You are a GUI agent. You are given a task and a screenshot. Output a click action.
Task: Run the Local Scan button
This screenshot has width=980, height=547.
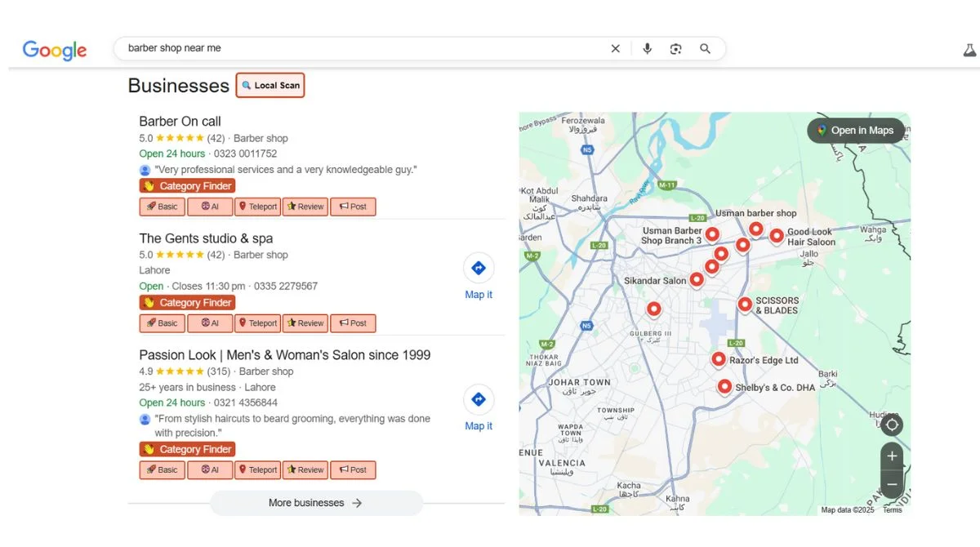point(270,85)
